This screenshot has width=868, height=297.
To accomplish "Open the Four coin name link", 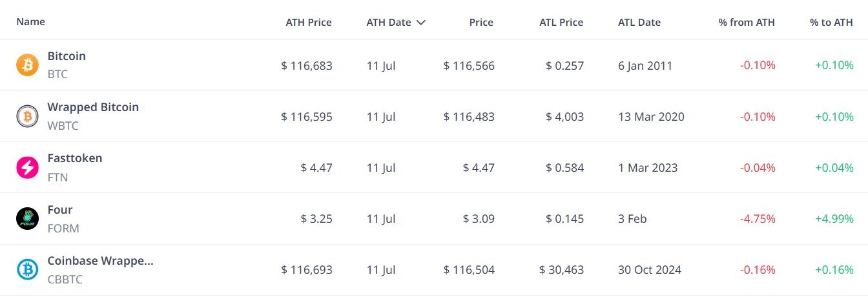I will (60, 210).
